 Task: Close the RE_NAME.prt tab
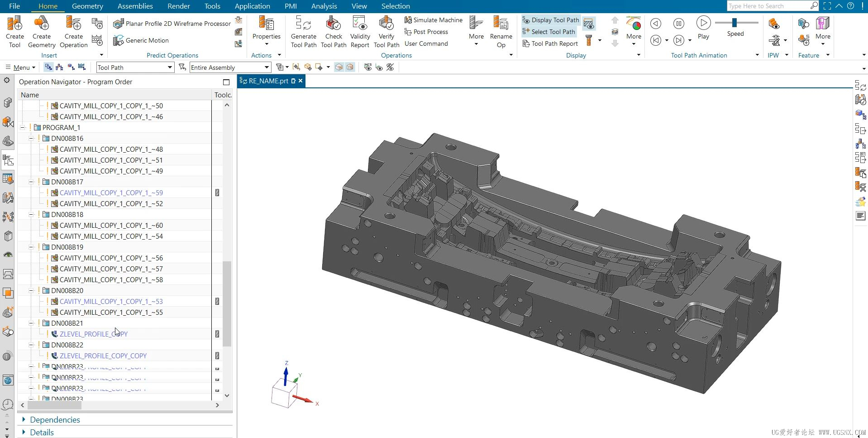[300, 81]
